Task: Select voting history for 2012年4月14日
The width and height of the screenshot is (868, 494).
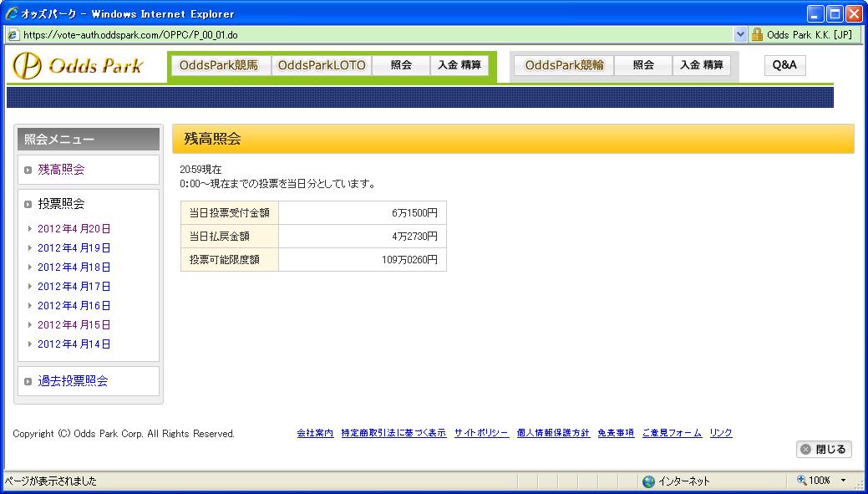Action: 74,344
